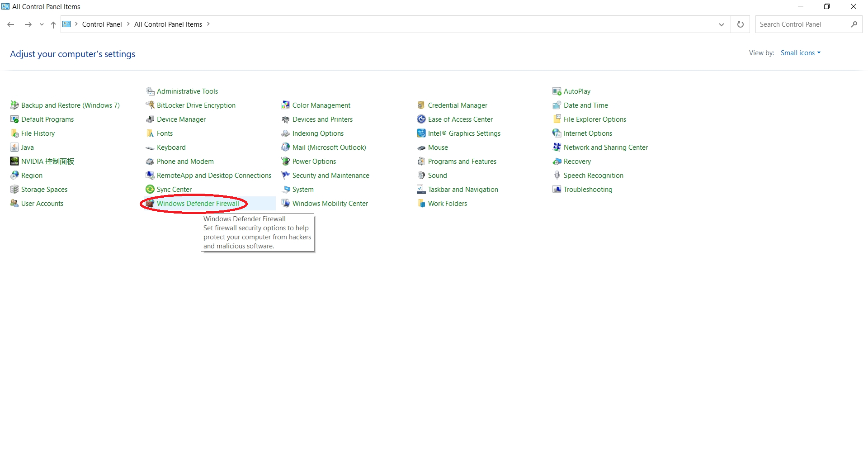Click Devices and Printers icon
The width and height of the screenshot is (868, 466).
pos(286,119)
